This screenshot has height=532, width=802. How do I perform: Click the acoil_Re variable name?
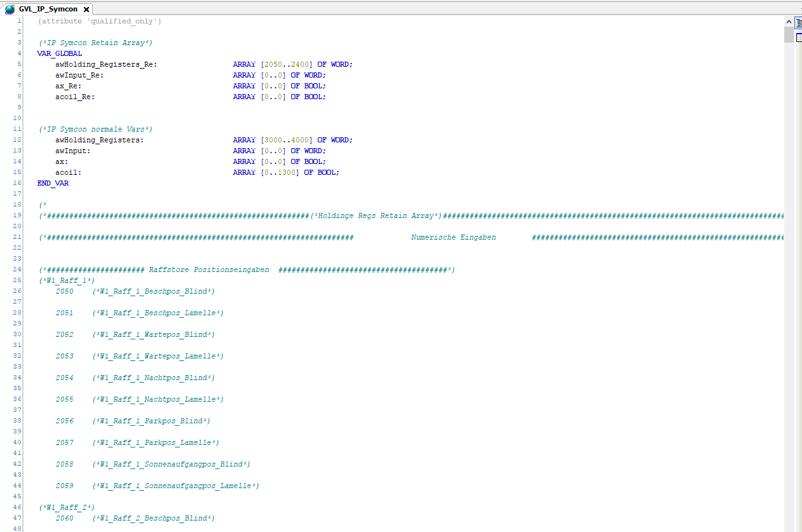pyautogui.click(x=75, y=97)
